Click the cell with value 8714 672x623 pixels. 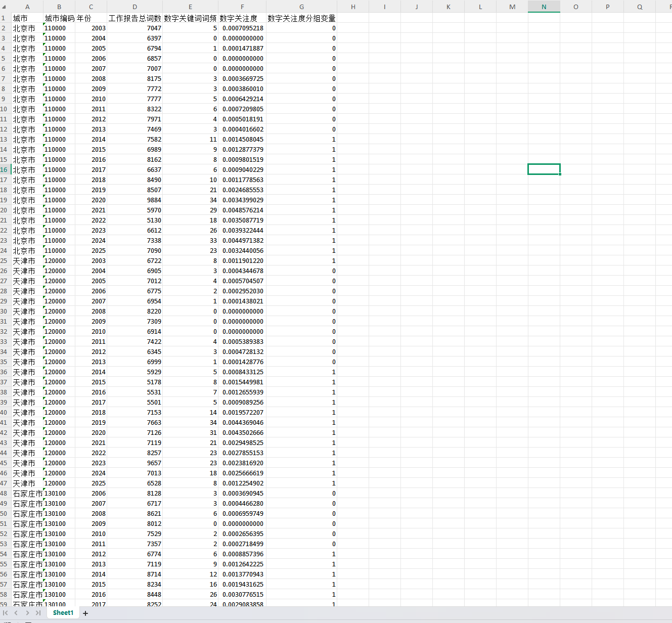tap(135, 574)
